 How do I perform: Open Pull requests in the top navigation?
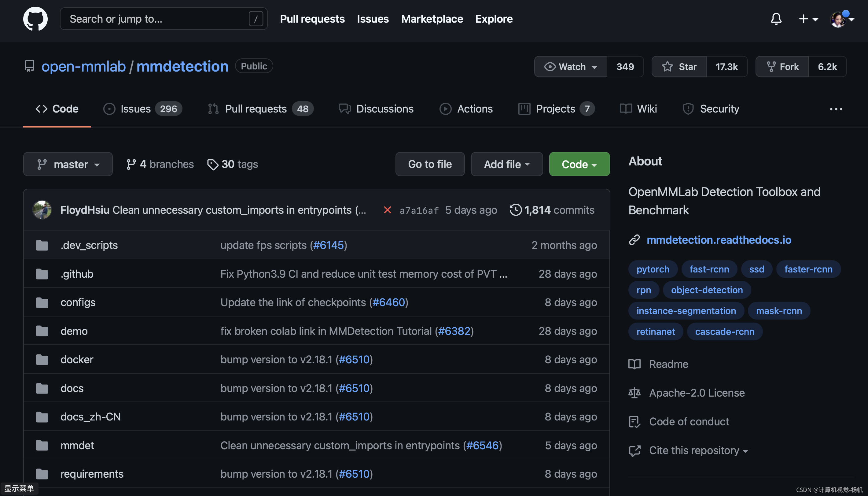click(x=312, y=19)
